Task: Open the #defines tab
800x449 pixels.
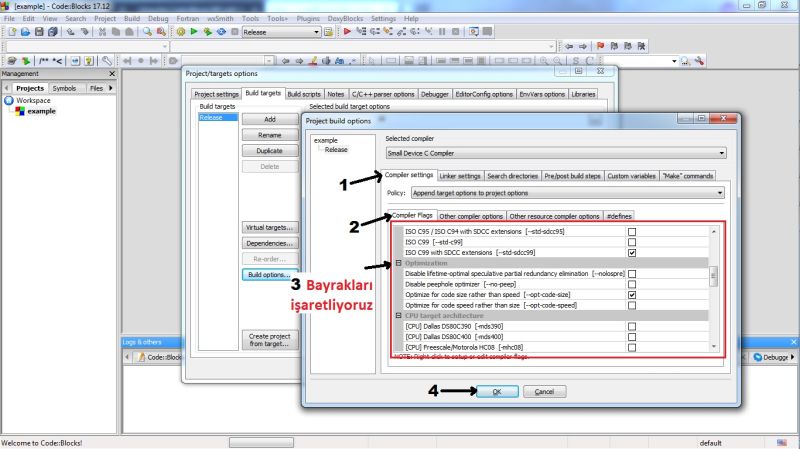Action: pyautogui.click(x=619, y=216)
